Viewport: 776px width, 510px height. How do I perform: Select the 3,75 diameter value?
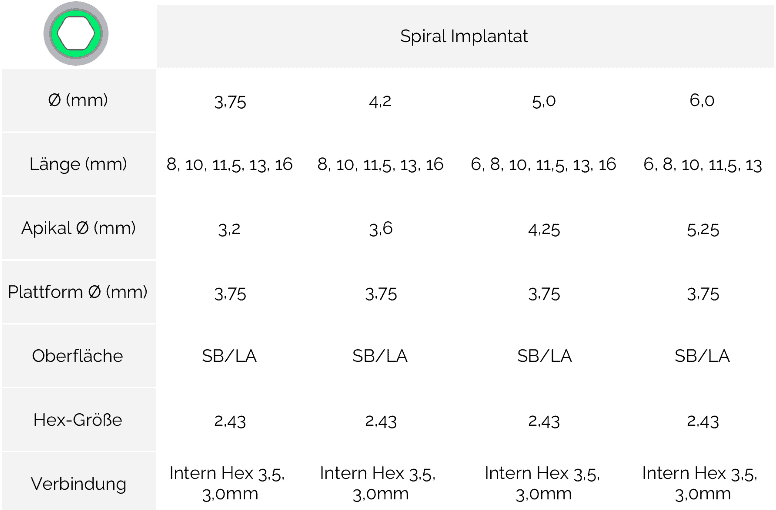(x=230, y=102)
